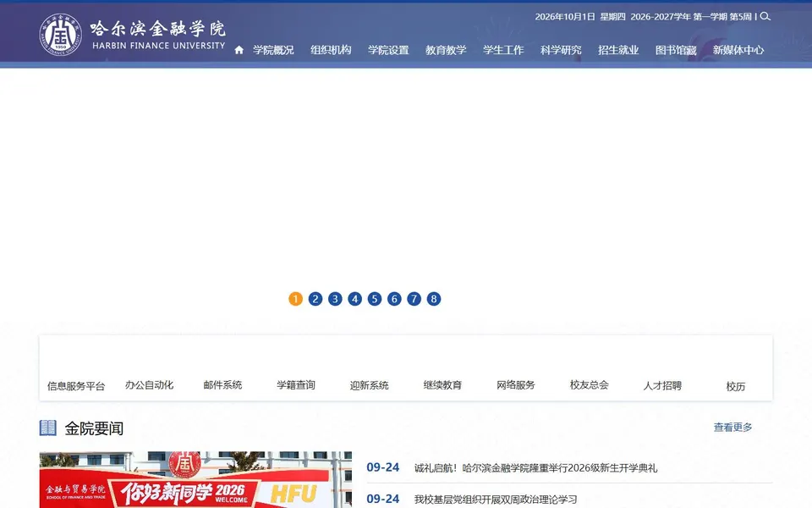
Task: Open the 组织机构 menu
Action: point(331,50)
